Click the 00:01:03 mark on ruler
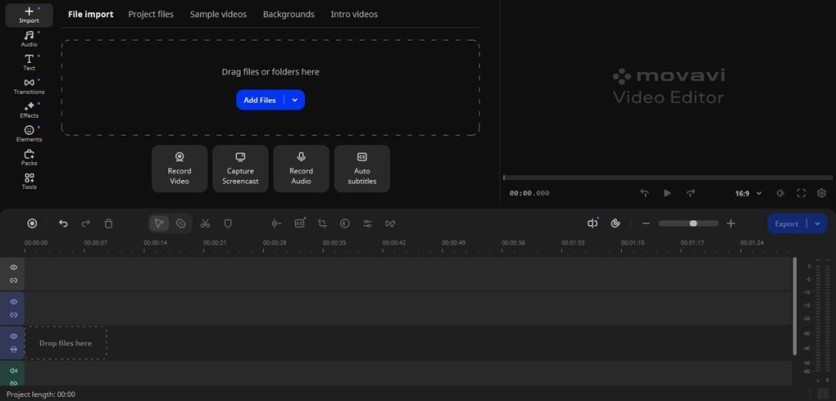This screenshot has width=836, height=401. point(573,243)
